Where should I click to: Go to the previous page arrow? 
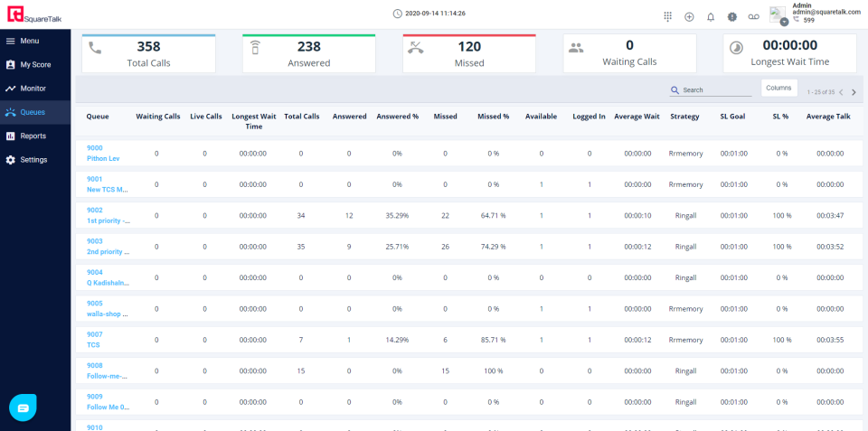pyautogui.click(x=841, y=92)
